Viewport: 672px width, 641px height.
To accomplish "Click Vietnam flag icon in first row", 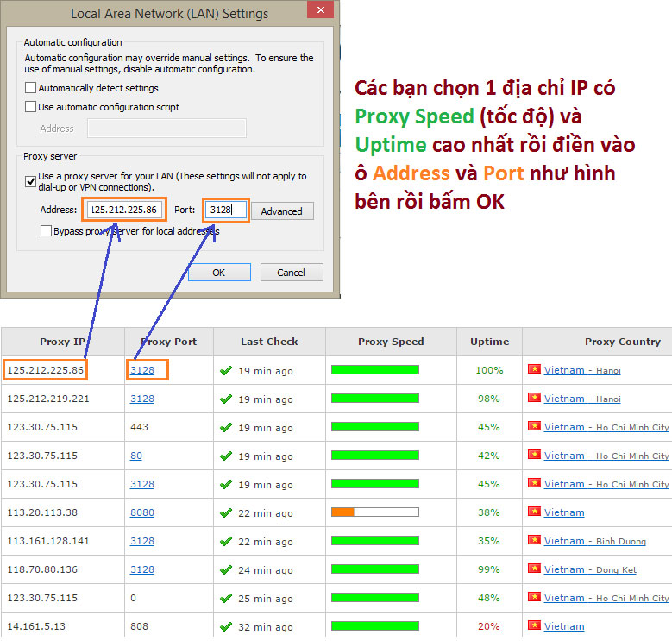I will 535,370.
